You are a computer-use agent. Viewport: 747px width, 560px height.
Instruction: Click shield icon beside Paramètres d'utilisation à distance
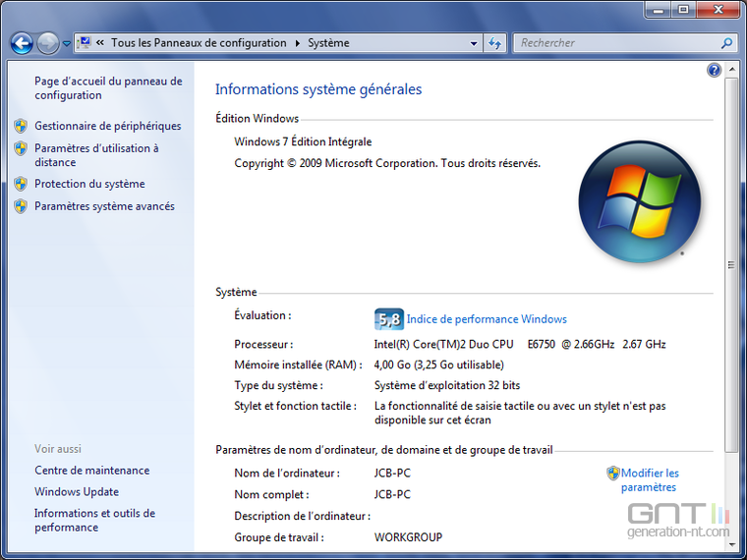pyautogui.click(x=21, y=148)
